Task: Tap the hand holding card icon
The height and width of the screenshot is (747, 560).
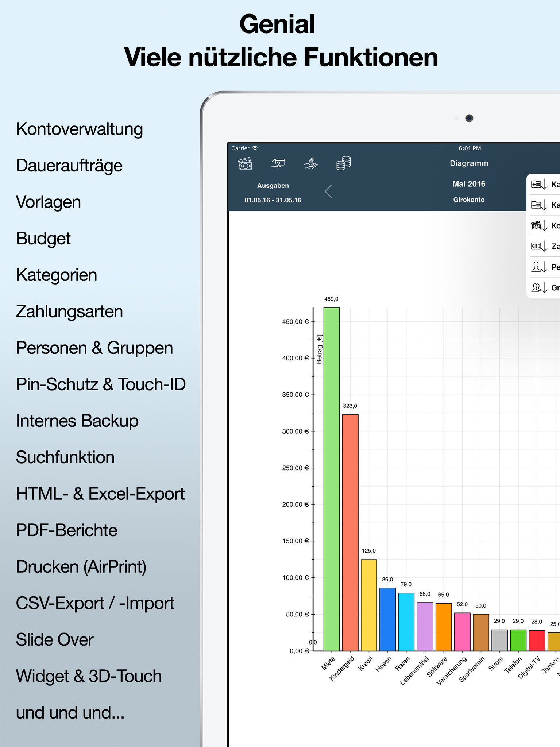Action: tap(278, 163)
